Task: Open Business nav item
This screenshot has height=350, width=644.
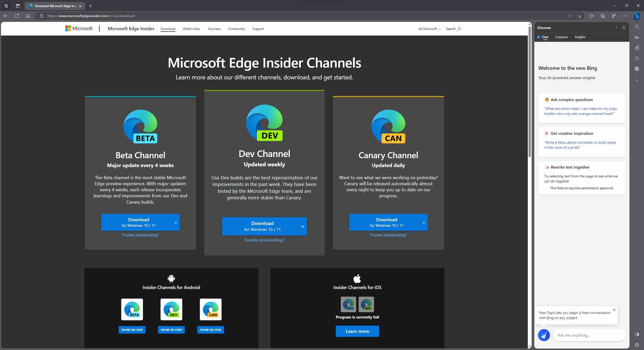Action: pos(214,29)
